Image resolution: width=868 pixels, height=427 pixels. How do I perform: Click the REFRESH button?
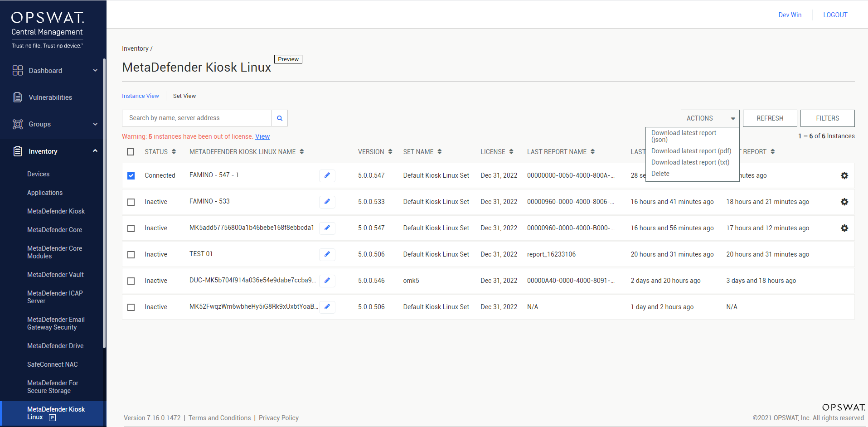pyautogui.click(x=770, y=118)
